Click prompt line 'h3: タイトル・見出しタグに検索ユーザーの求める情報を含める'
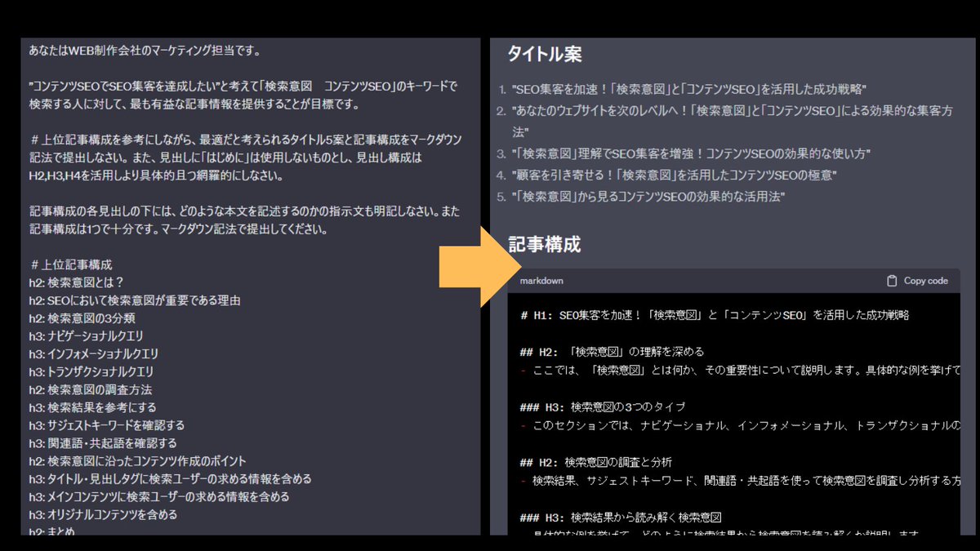 click(170, 479)
